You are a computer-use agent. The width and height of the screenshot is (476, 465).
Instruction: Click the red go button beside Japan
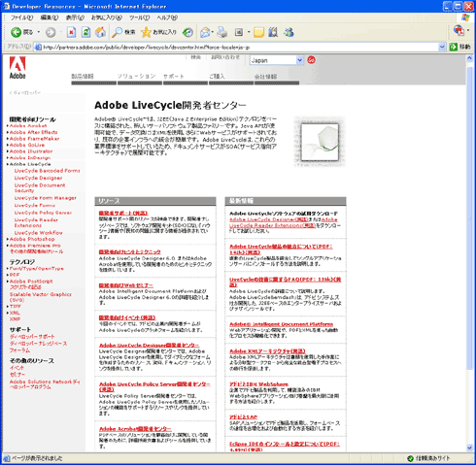click(311, 60)
